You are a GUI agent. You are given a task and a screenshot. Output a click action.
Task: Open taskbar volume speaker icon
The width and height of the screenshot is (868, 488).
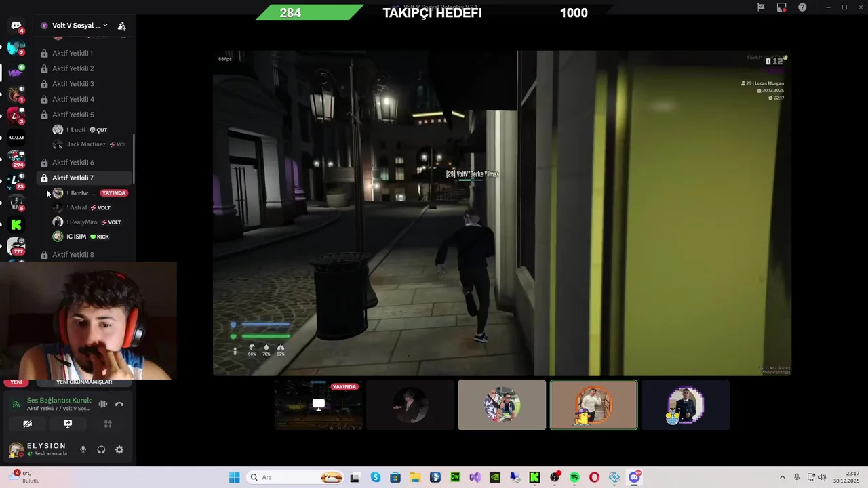pos(823,477)
